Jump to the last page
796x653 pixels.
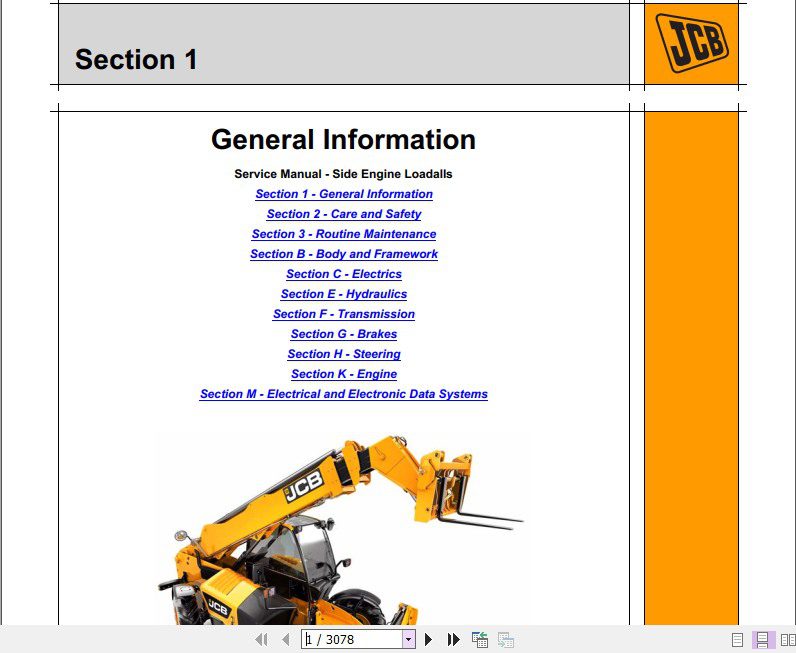click(453, 639)
